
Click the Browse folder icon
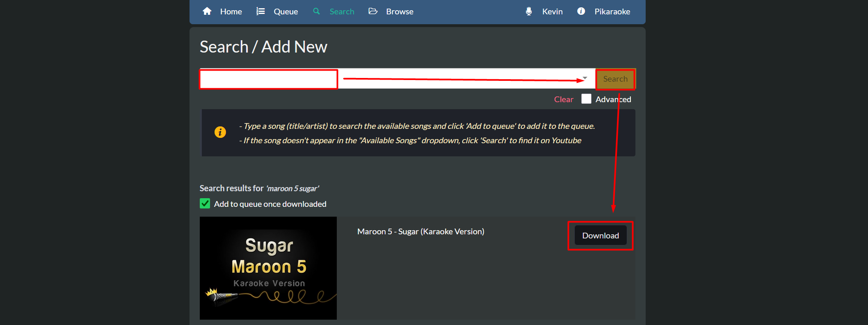click(373, 11)
